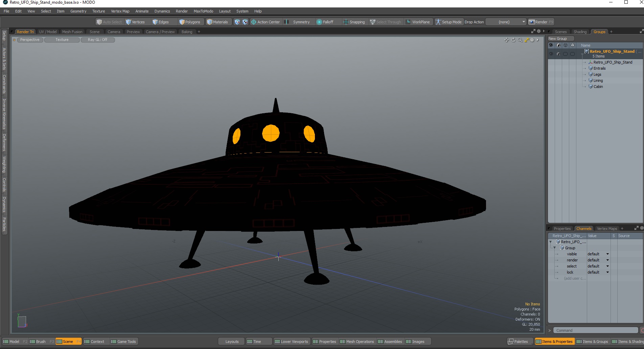Expand the Channels panel with the maximize icon
This screenshot has height=349, width=644.
636,228
